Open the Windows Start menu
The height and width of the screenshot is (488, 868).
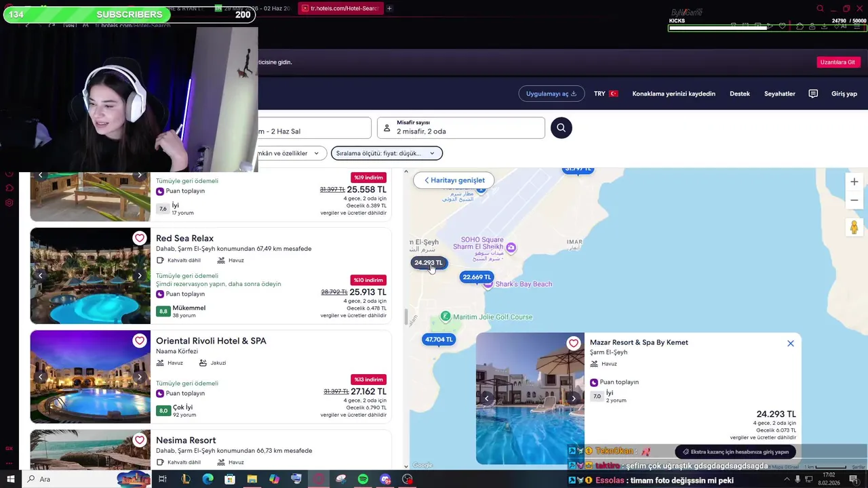[x=10, y=479]
